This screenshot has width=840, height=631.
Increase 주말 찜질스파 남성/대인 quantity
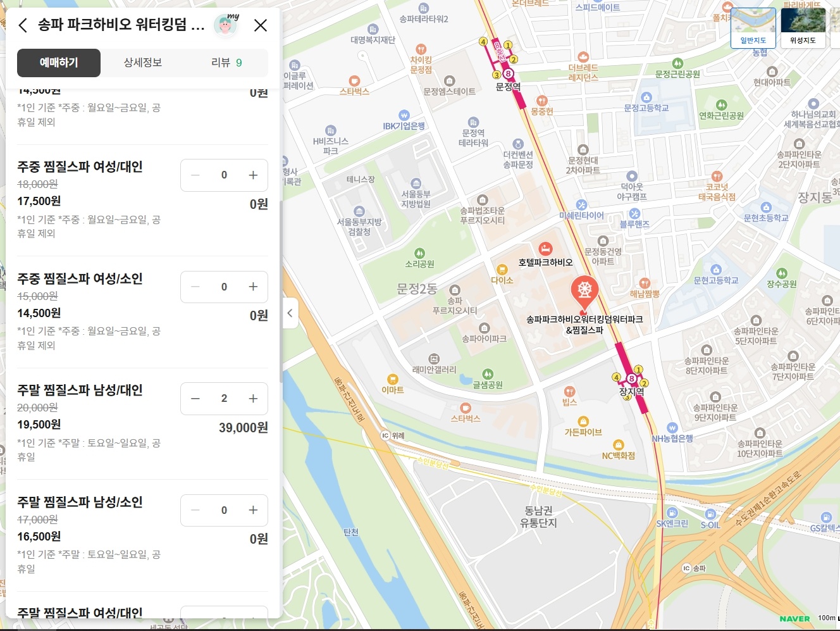point(253,398)
